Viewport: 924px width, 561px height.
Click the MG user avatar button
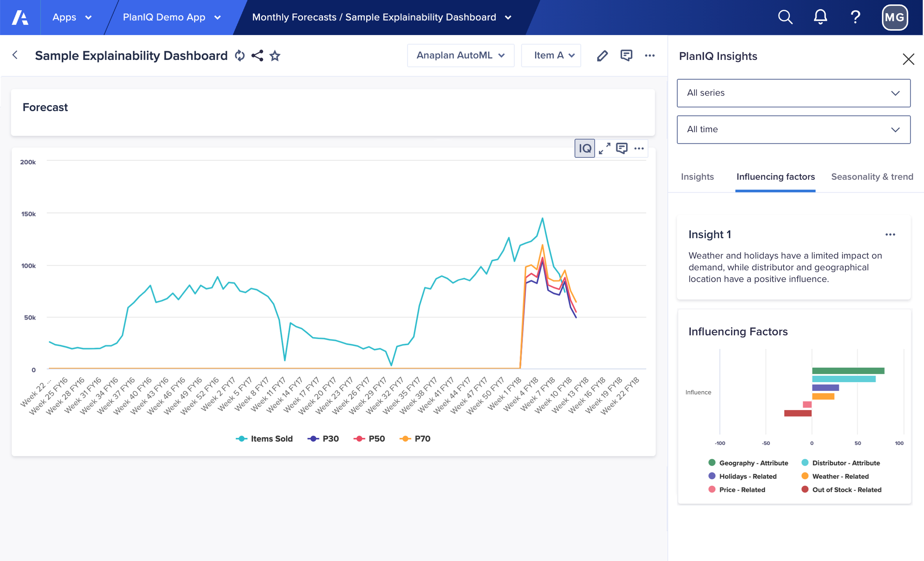(894, 17)
